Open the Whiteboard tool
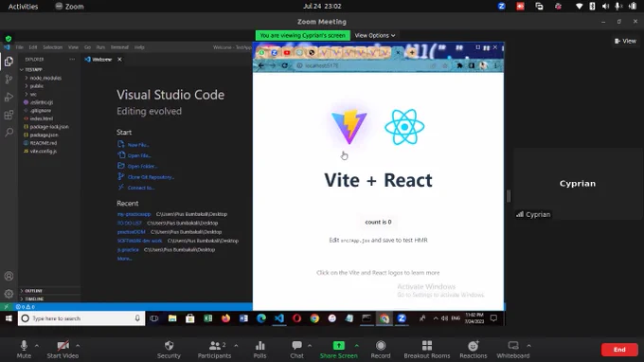644x362 pixels. [x=513, y=350]
